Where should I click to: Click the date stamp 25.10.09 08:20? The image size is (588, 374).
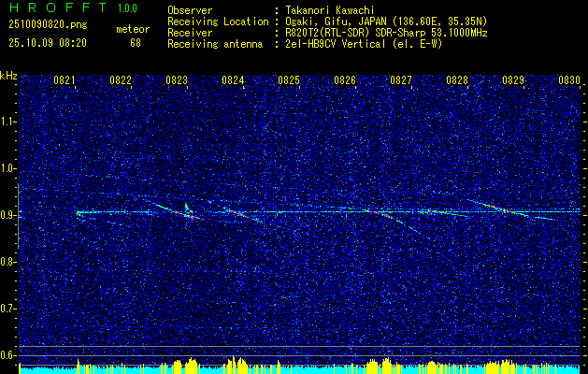[48, 43]
